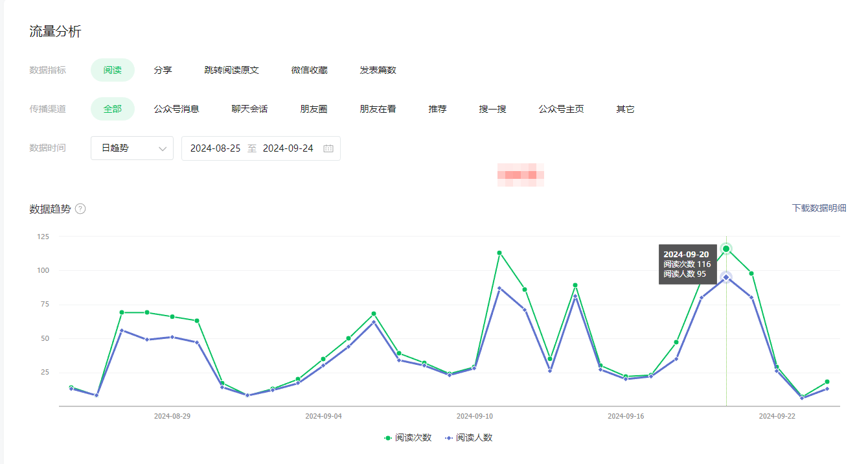The height and width of the screenshot is (464, 868).
Task: Select 全部 channel filter
Action: coord(113,109)
